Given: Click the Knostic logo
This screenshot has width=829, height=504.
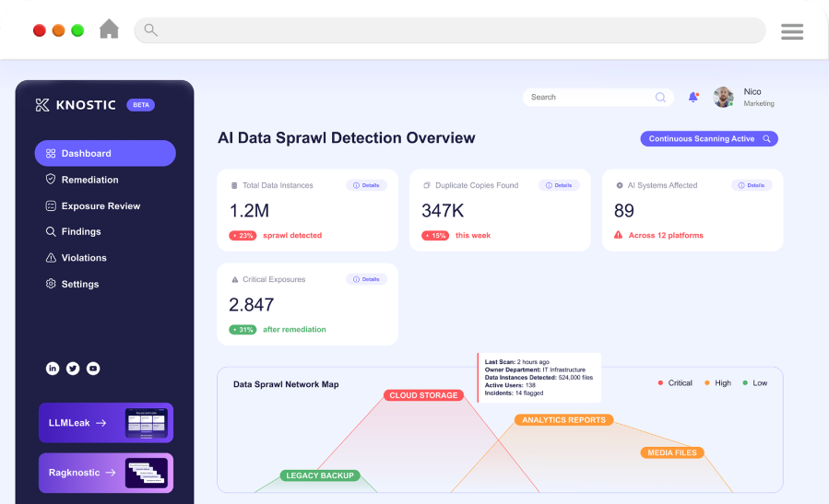Looking at the screenshot, I should (76, 105).
